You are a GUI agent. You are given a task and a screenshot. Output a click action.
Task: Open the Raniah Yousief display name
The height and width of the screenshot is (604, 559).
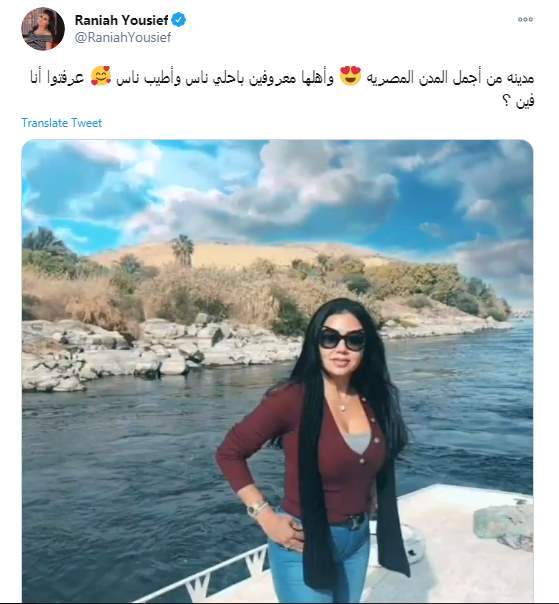coord(121,20)
